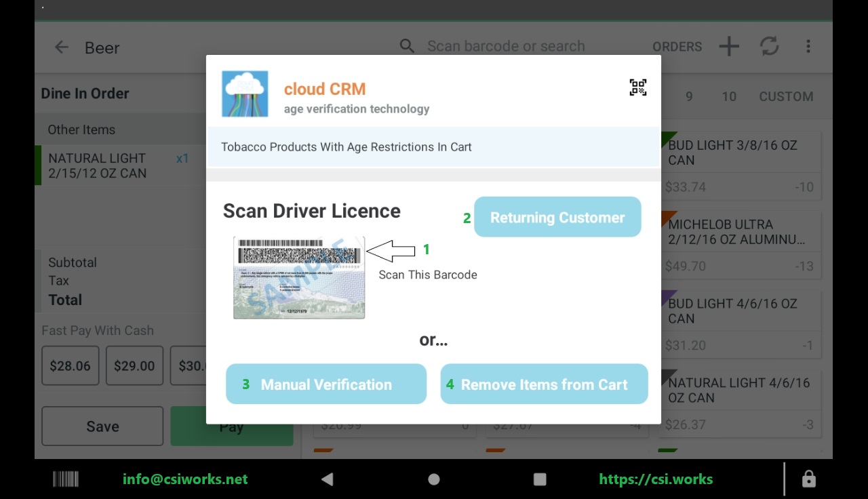Viewport: 868px width, 499px height.
Task: Switch to tab 10
Action: 729,96
